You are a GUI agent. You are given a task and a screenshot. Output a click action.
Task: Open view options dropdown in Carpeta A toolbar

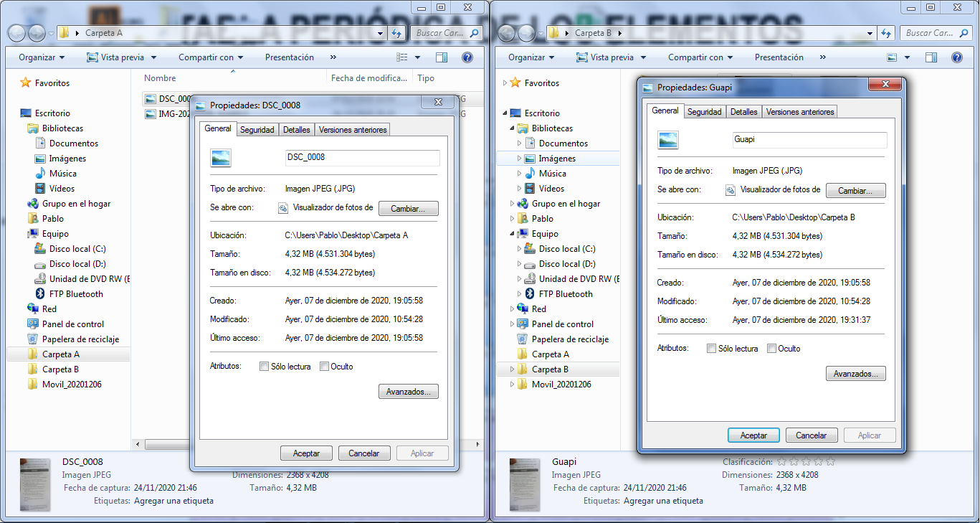[x=418, y=57]
